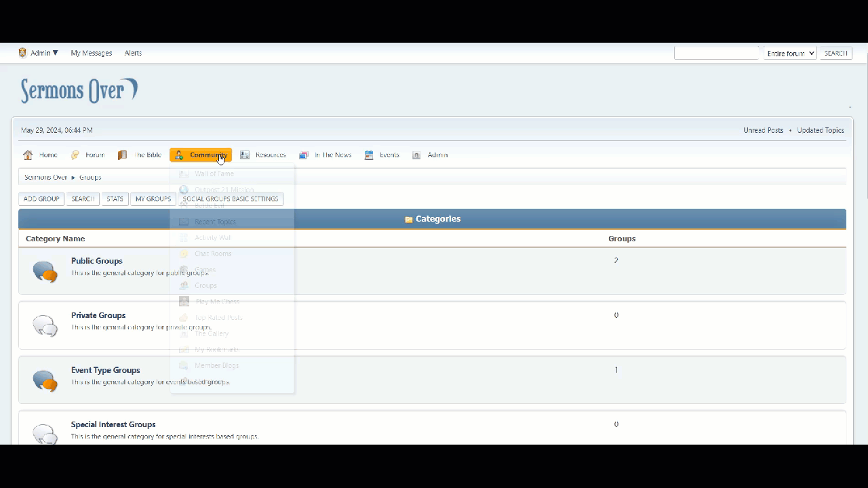Go to Unread Posts
This screenshot has width=868, height=488.
coord(763,130)
